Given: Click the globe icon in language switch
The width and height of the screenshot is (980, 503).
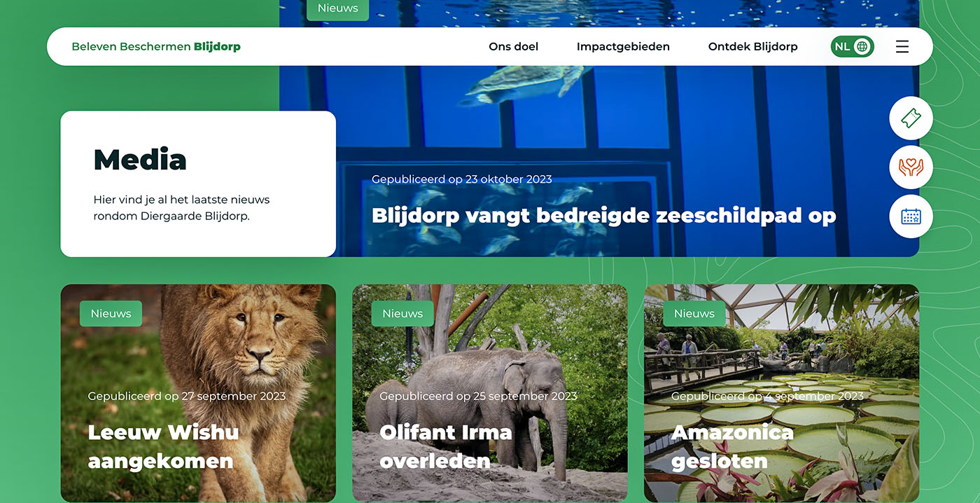Looking at the screenshot, I should pyautogui.click(x=862, y=47).
